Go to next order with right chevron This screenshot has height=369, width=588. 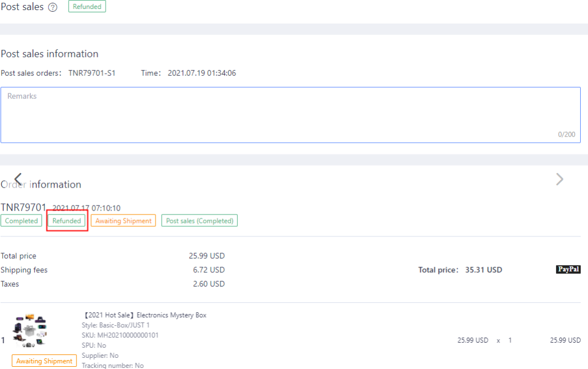[x=559, y=179]
